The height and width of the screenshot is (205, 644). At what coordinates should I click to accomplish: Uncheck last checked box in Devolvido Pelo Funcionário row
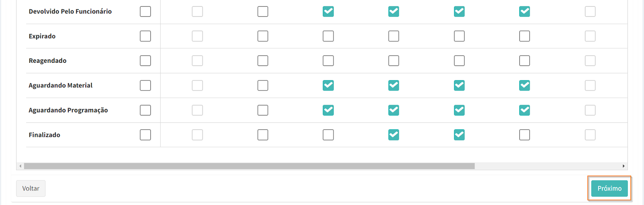pos(524,12)
